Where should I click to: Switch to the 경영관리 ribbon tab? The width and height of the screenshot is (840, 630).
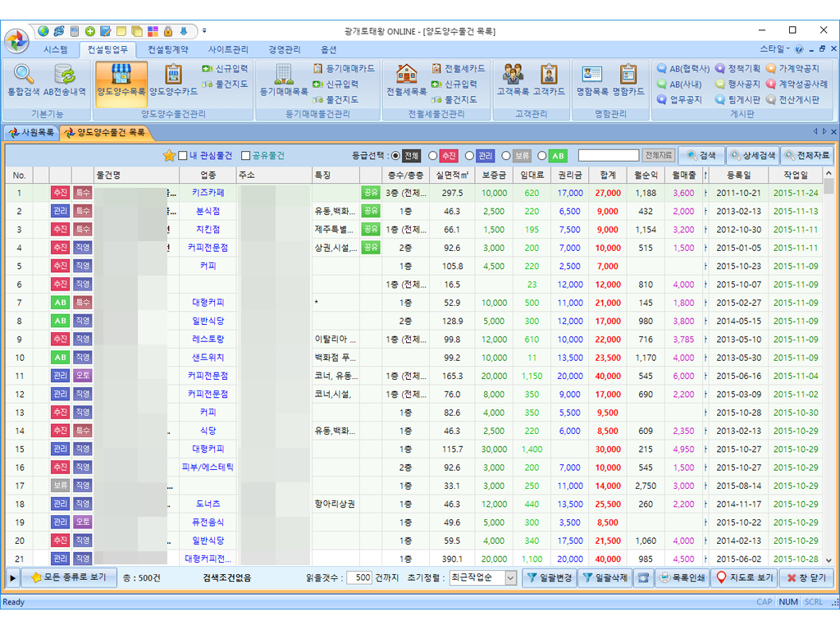[285, 49]
